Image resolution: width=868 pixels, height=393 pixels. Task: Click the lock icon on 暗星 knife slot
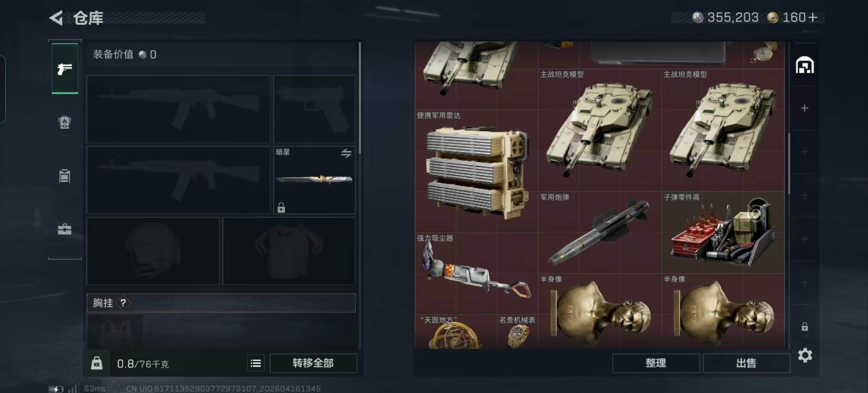pos(281,207)
